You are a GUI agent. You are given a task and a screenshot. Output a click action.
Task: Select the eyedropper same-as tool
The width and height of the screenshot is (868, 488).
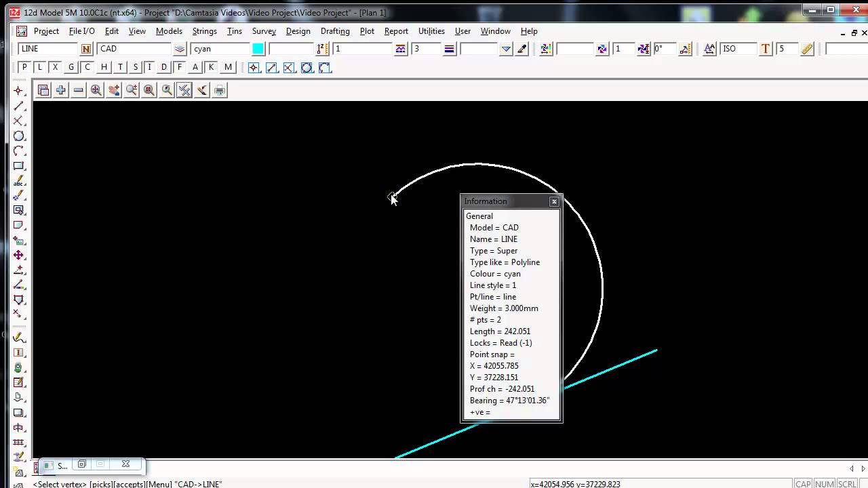[522, 49]
